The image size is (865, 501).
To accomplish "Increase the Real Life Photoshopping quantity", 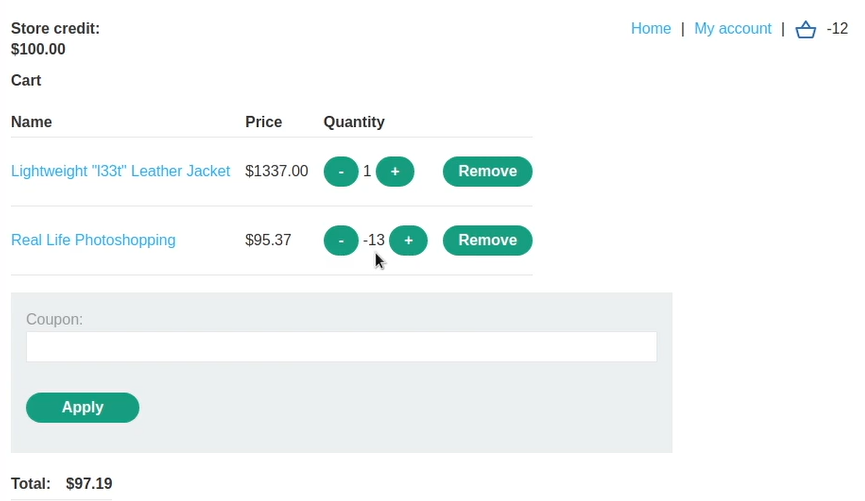I will pyautogui.click(x=408, y=240).
